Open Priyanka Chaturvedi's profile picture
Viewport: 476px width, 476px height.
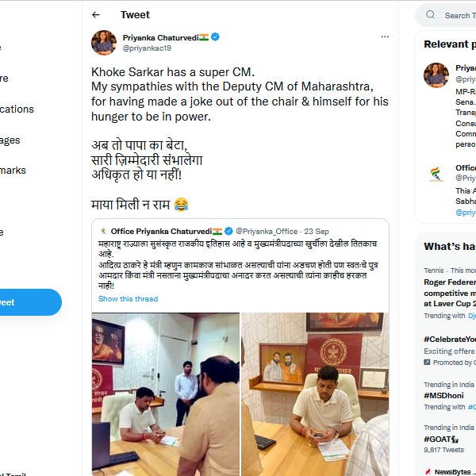pos(104,43)
